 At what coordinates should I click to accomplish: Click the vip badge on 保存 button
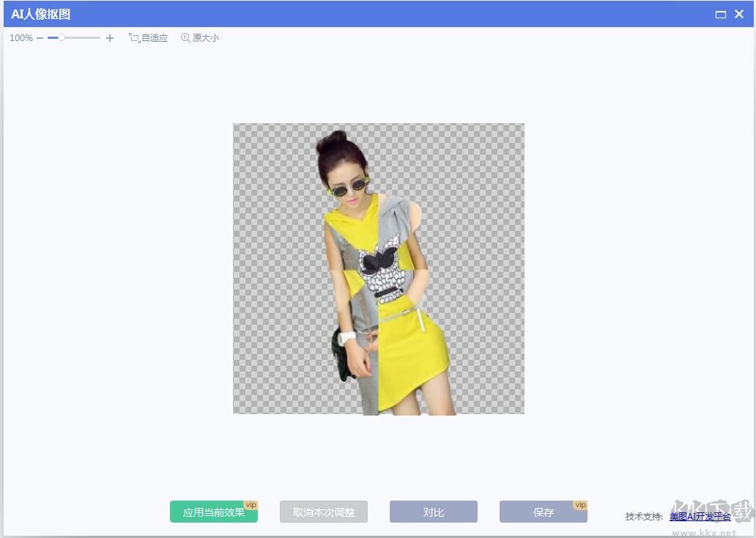579,504
